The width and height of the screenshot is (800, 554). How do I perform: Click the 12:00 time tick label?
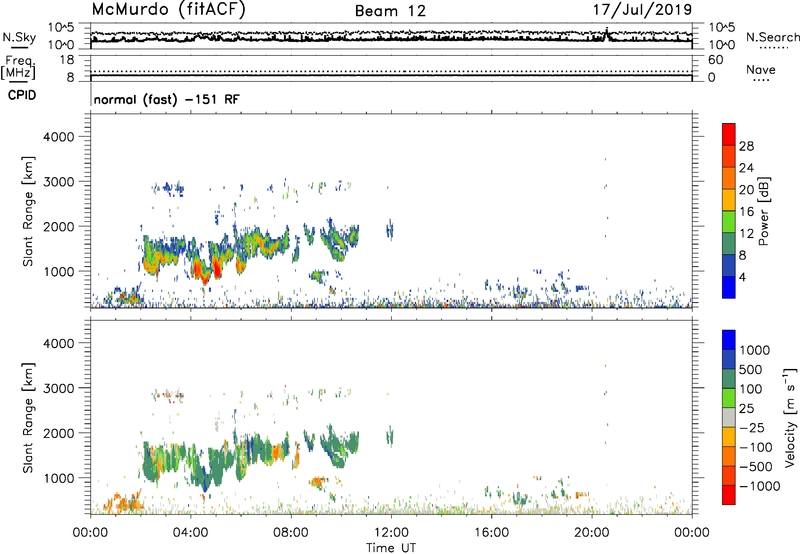click(391, 533)
